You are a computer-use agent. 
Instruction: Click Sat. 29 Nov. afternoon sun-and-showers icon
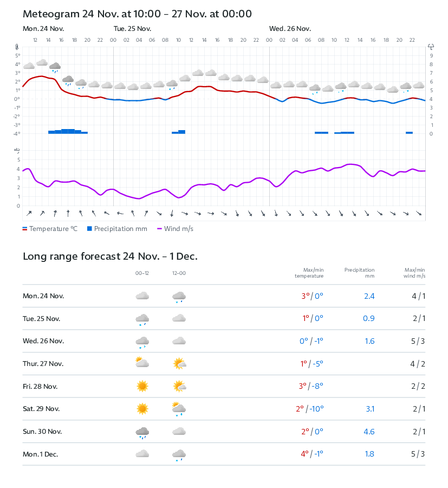179,409
